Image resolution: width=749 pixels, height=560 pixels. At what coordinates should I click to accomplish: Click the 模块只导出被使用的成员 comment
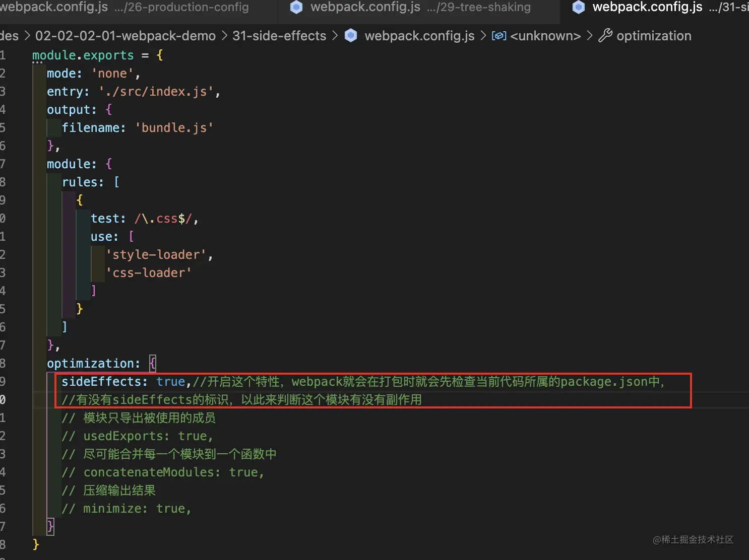139,417
